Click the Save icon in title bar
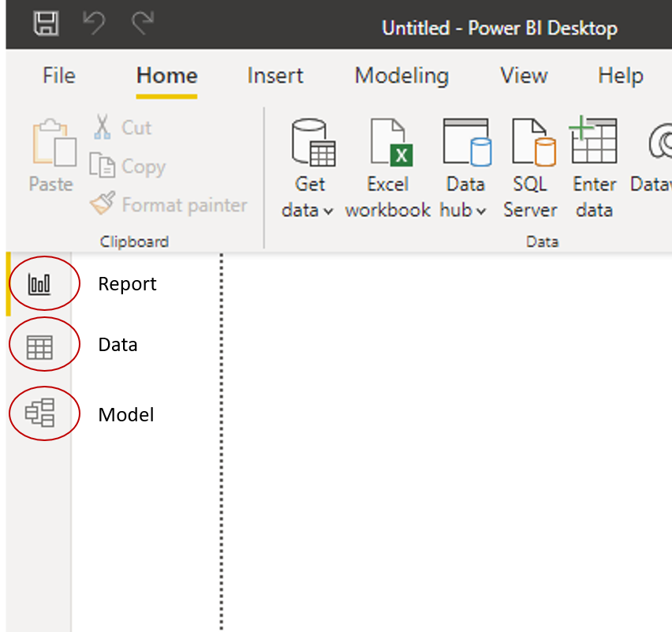This screenshot has width=672, height=632. coord(47,24)
